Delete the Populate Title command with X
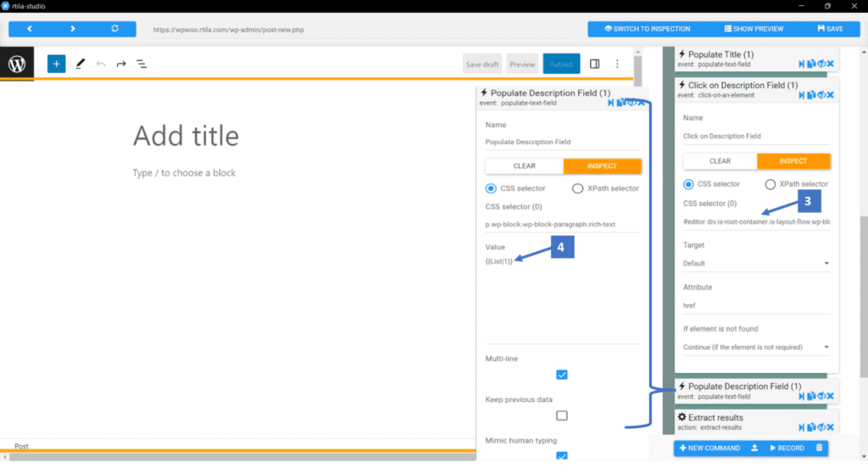 [x=831, y=64]
